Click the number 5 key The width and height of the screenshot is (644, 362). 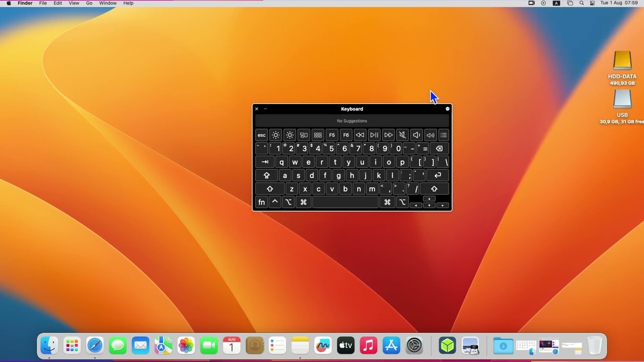point(330,148)
